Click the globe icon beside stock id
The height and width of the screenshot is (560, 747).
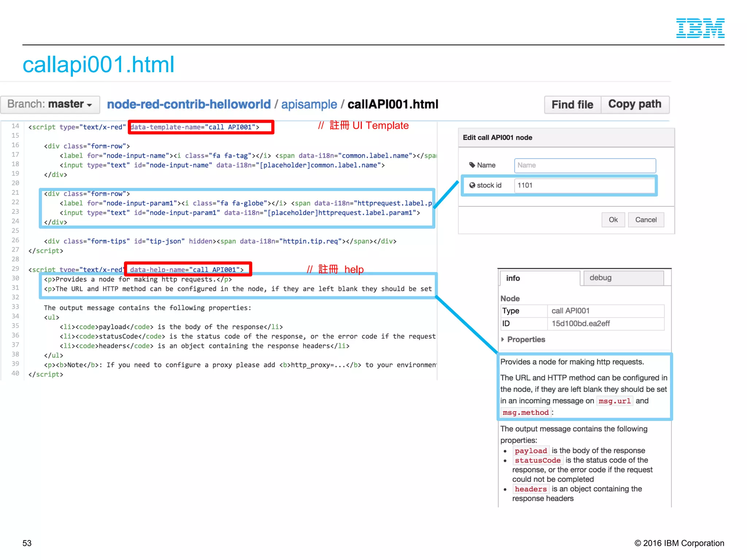click(472, 185)
